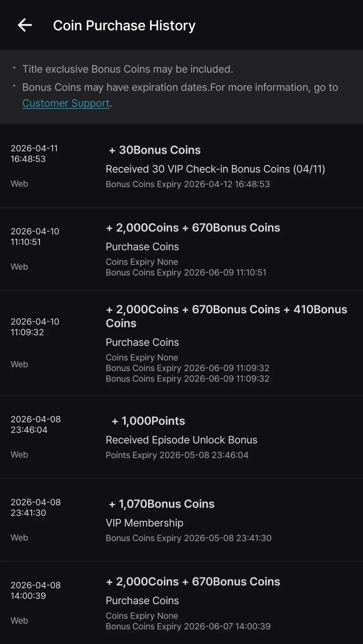This screenshot has height=644, width=363.
Task: Select the Bonus Coins Expiry 2026-06-09 11:10:51 line
Action: click(186, 272)
